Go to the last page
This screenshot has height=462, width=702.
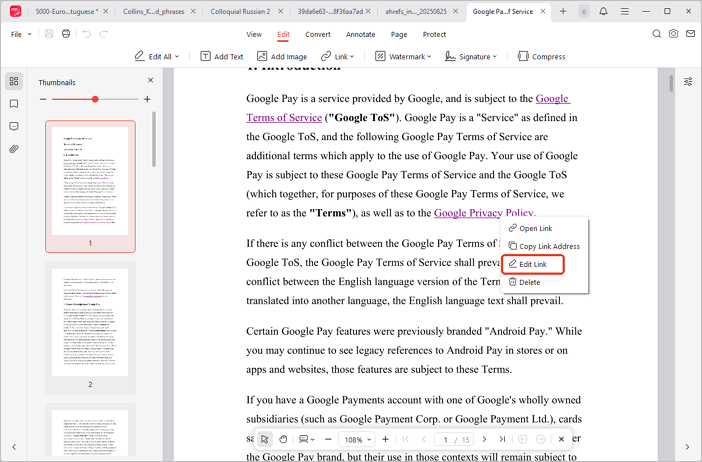(x=503, y=439)
